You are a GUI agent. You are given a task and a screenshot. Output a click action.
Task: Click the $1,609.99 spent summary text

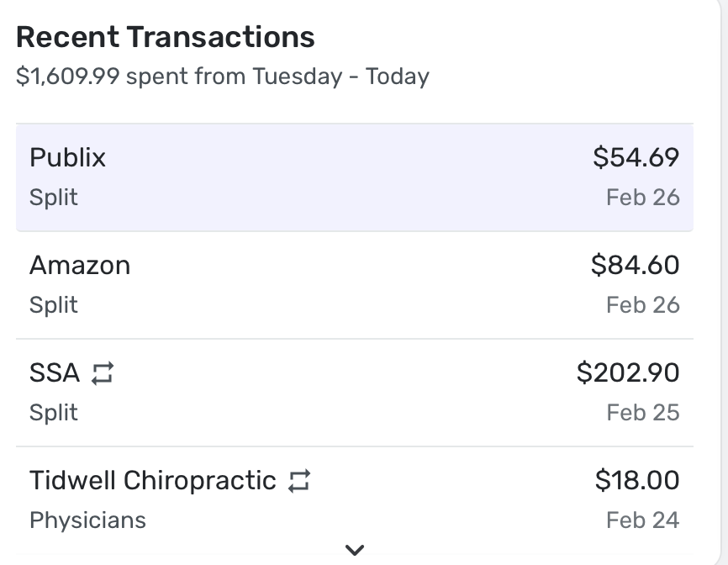click(x=222, y=77)
